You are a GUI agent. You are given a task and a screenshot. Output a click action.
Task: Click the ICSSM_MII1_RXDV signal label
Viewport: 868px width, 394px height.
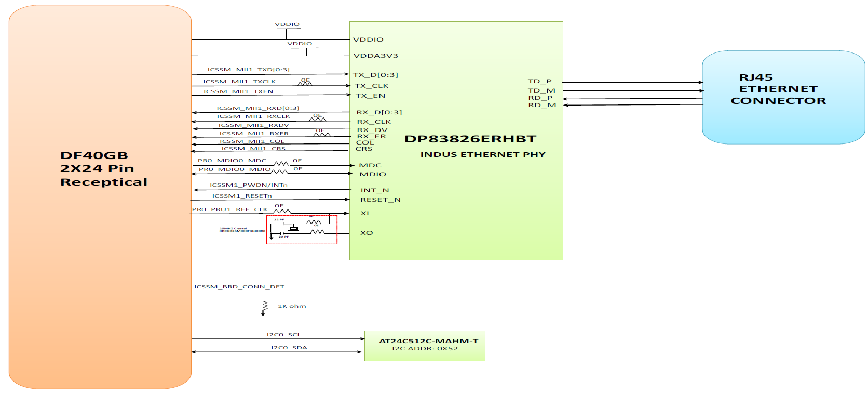tap(253, 125)
